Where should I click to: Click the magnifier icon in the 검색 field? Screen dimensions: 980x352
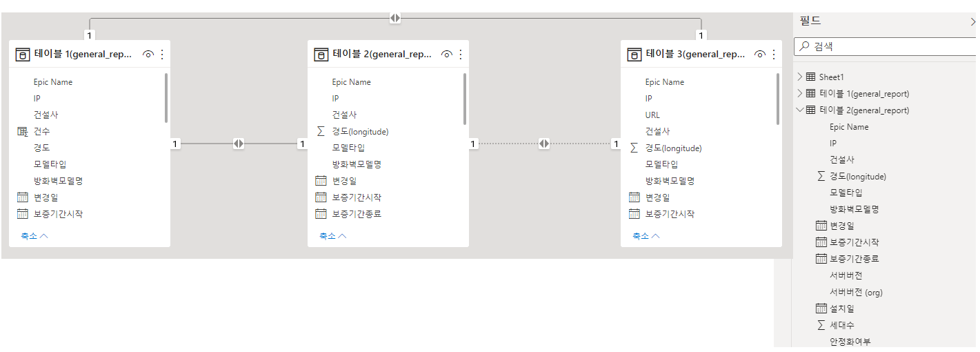click(805, 46)
